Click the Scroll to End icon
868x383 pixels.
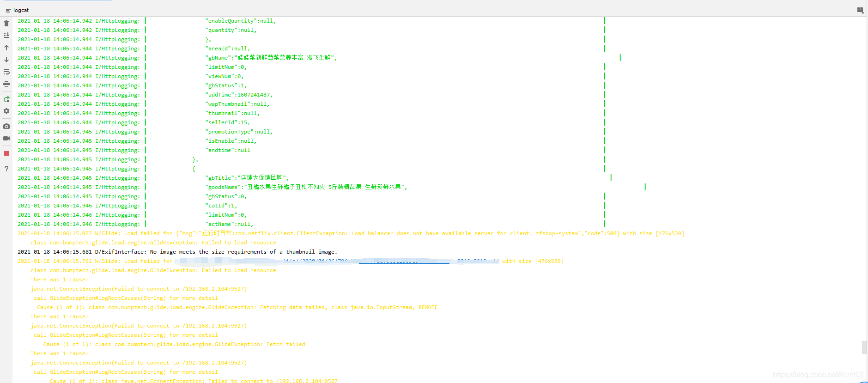point(6,35)
